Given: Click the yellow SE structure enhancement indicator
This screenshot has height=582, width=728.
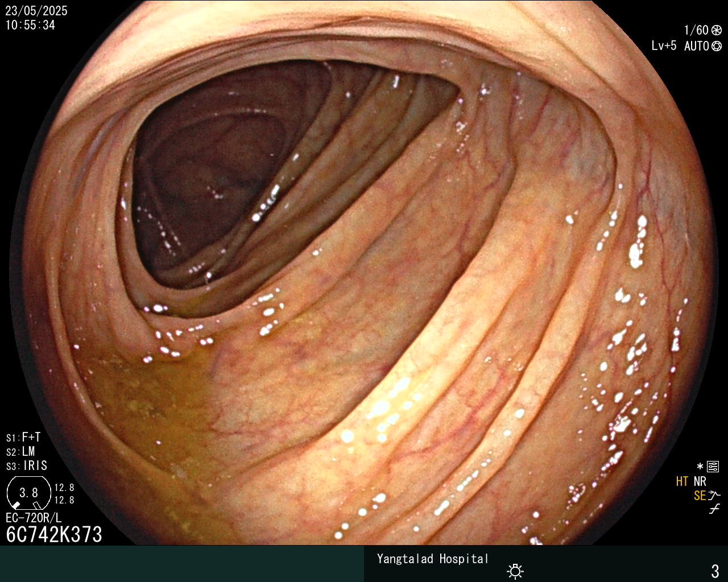Looking at the screenshot, I should [700, 496].
